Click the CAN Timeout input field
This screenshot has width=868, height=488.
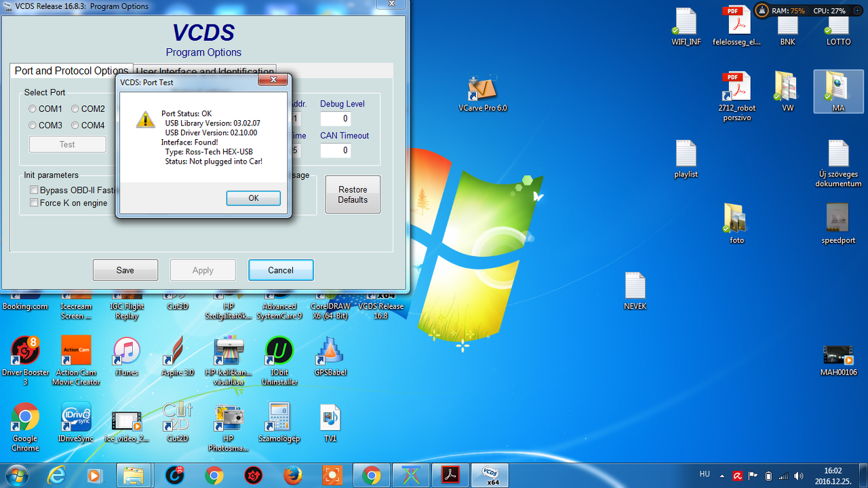336,150
